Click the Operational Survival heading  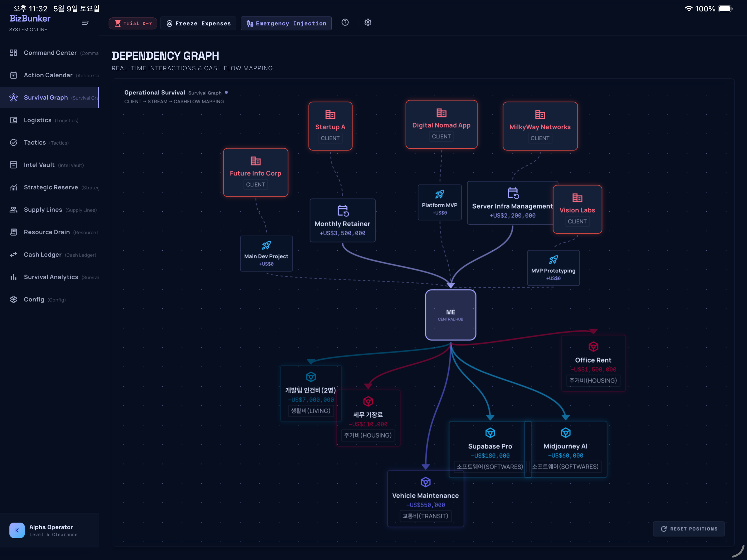pyautogui.click(x=155, y=93)
